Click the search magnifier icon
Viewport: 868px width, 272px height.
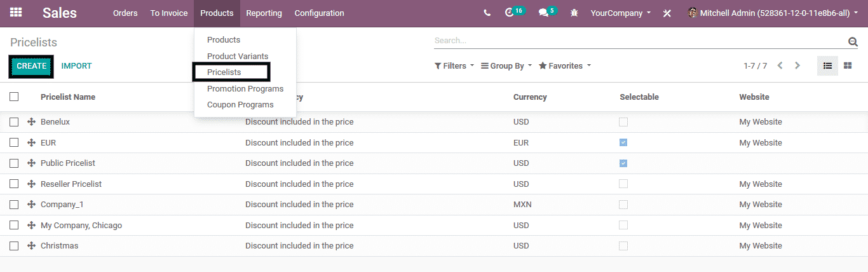(853, 42)
